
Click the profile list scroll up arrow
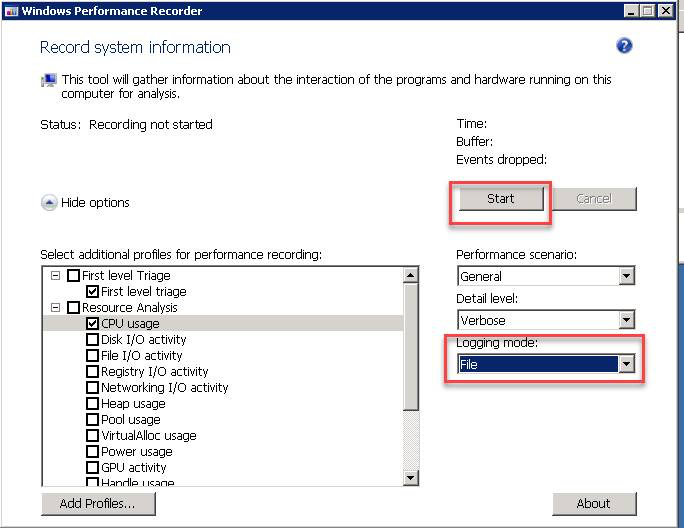pyautogui.click(x=410, y=275)
